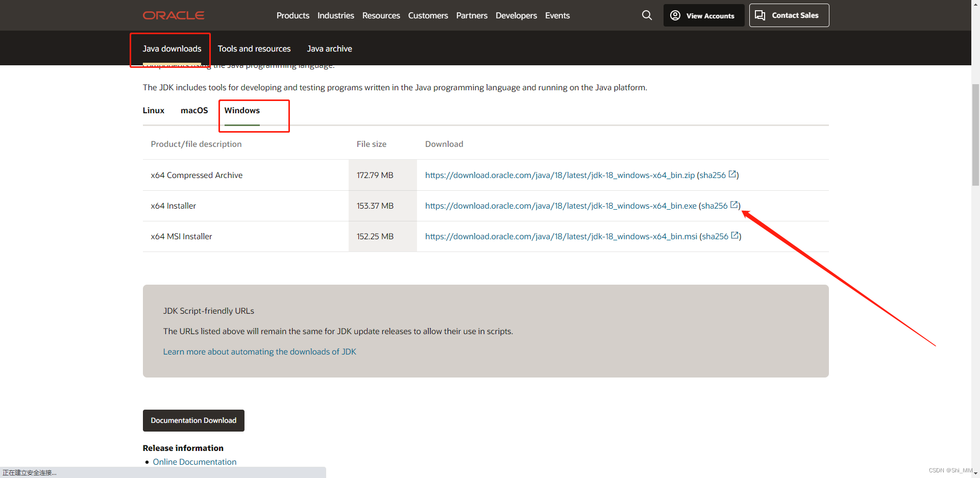Image resolution: width=980 pixels, height=478 pixels.
Task: Open sha256 link for the zip archive
Action: pyautogui.click(x=713, y=175)
